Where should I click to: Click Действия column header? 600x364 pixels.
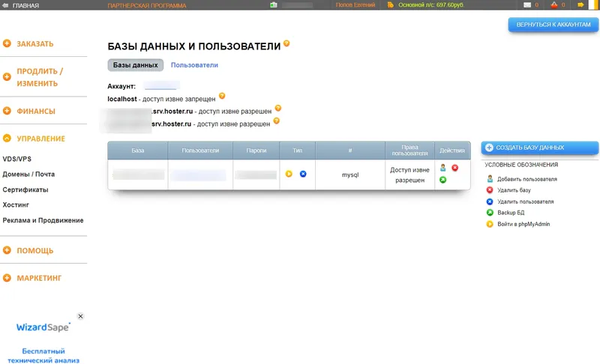452,151
